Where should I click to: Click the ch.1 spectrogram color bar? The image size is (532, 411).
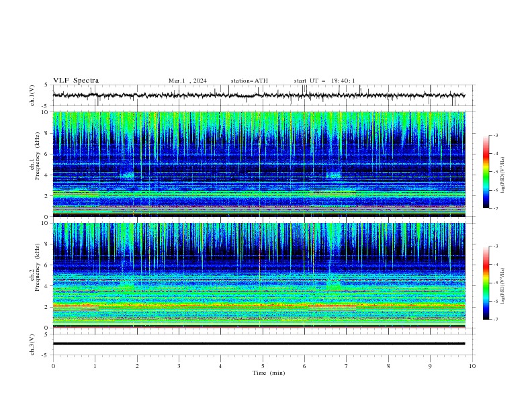click(486, 172)
